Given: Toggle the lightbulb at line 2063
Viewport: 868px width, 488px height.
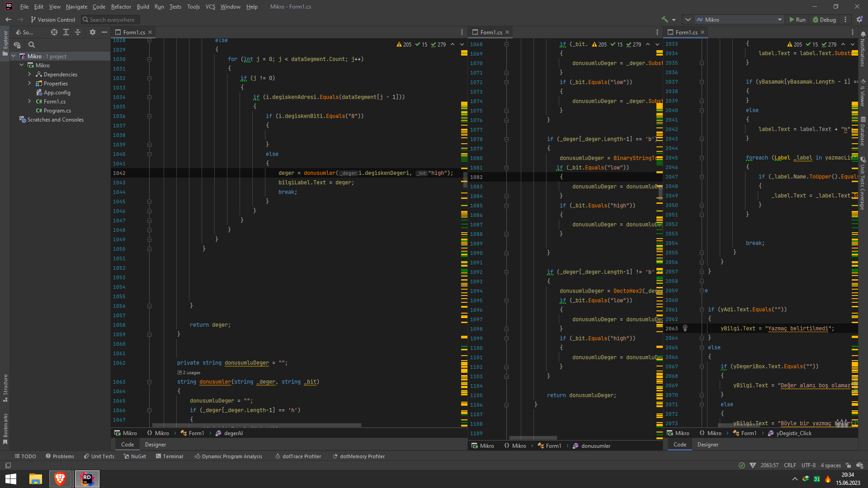Looking at the screenshot, I should click(685, 328).
